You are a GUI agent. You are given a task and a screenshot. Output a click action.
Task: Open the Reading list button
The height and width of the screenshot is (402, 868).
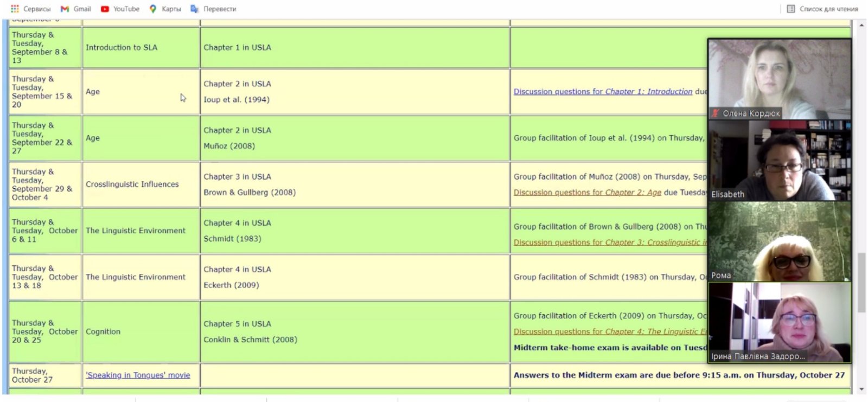click(822, 9)
